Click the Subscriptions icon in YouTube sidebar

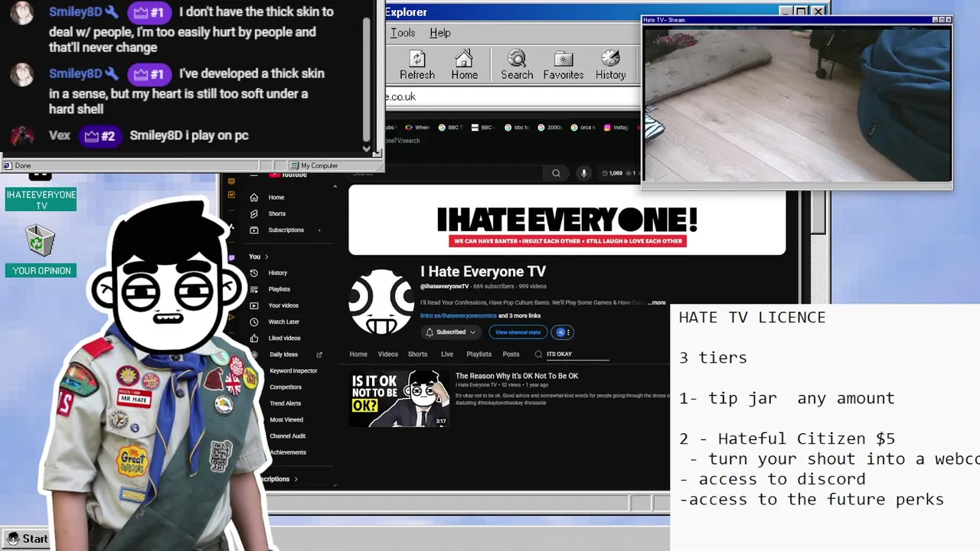[253, 230]
